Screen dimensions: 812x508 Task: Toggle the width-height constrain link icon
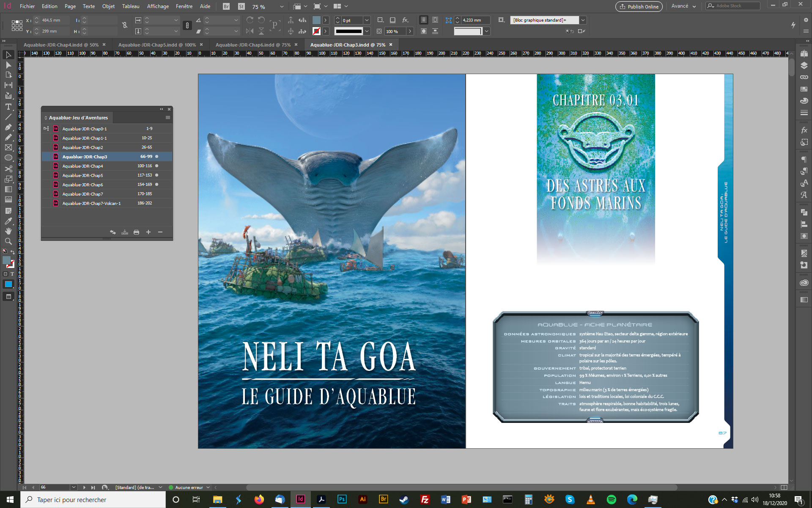click(125, 25)
